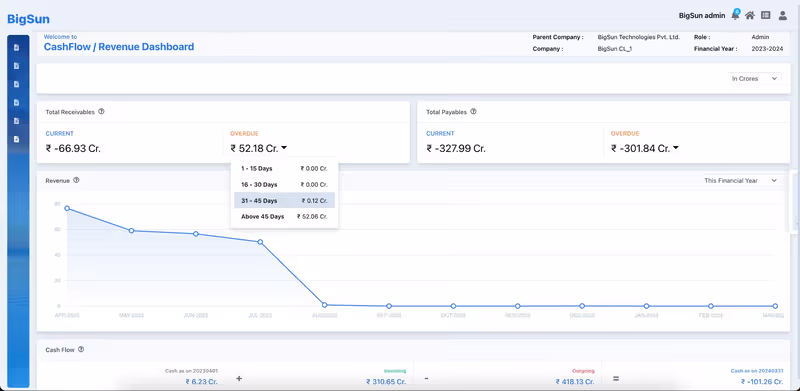This screenshot has height=391, width=800.
Task: Click the CashFlow / Revenue Dashboard title
Action: click(x=119, y=47)
